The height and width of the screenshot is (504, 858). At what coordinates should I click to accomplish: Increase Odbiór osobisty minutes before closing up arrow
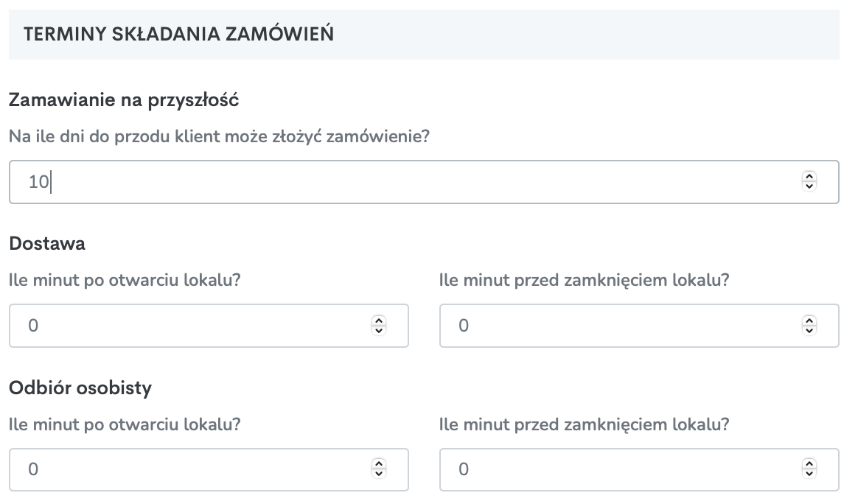(809, 464)
